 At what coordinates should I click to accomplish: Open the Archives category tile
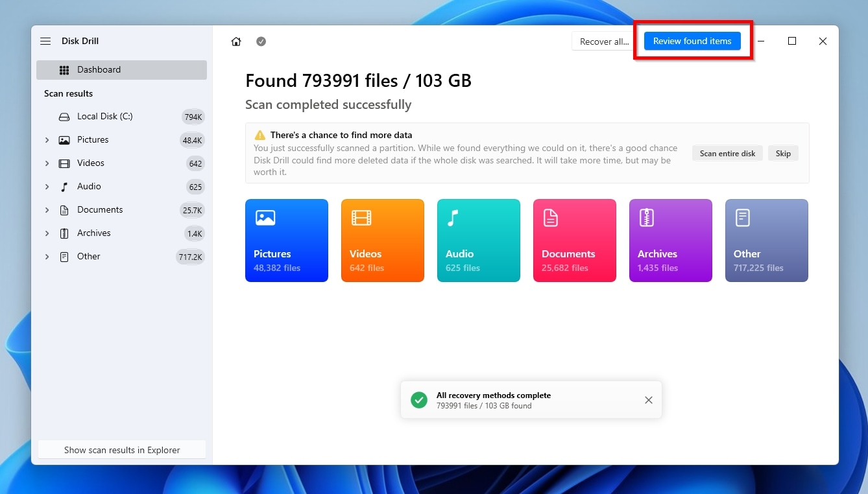pos(671,241)
